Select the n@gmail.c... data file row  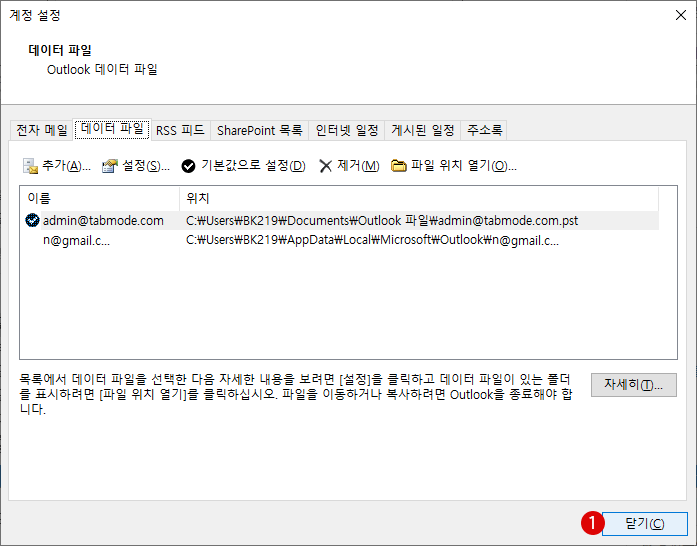341,241
